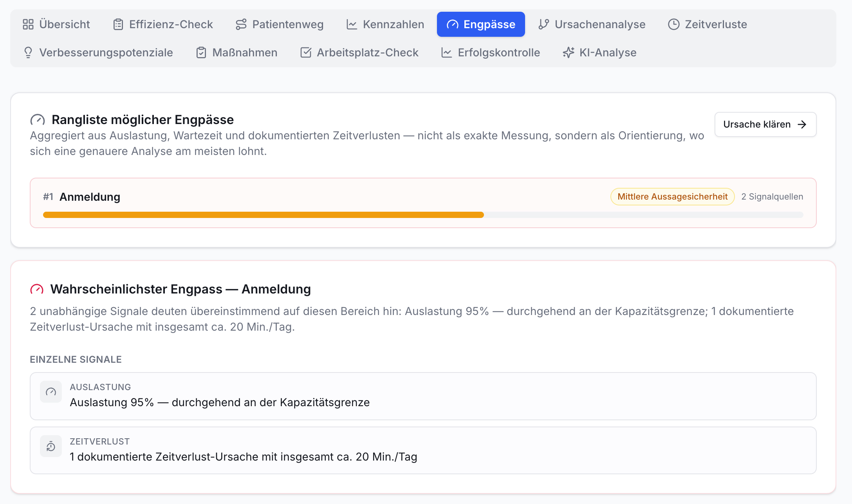The image size is (852, 504).
Task: Click the Maßnahmen clipboard-check icon
Action: click(x=201, y=52)
